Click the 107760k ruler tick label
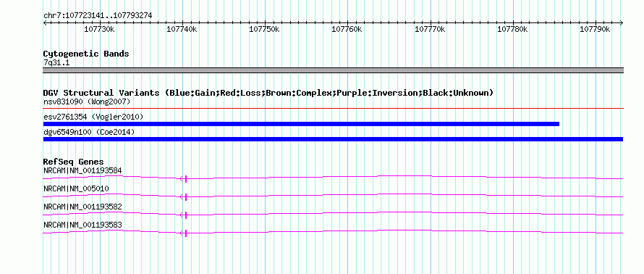The height and width of the screenshot is (274, 644). tap(347, 29)
